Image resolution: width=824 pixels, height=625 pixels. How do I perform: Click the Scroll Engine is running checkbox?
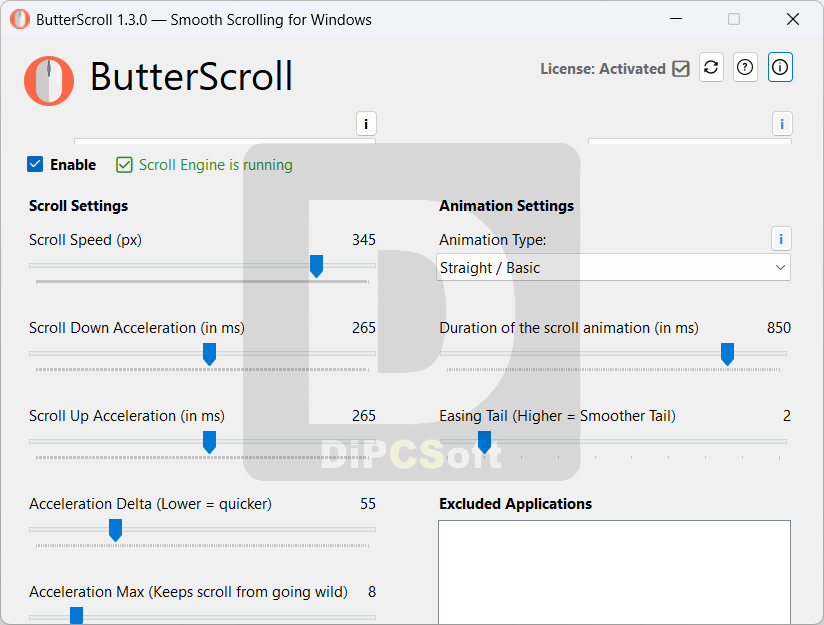[124, 165]
